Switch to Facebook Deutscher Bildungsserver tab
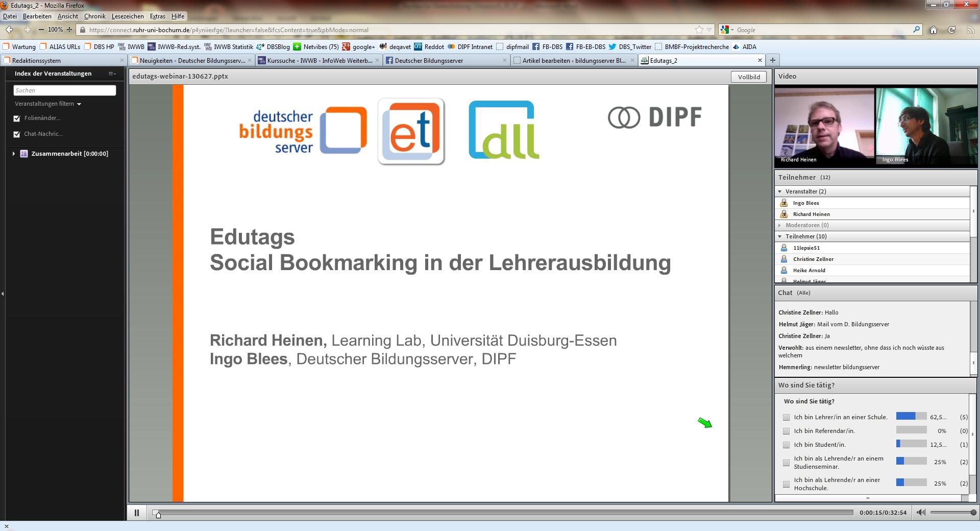 (x=447, y=60)
